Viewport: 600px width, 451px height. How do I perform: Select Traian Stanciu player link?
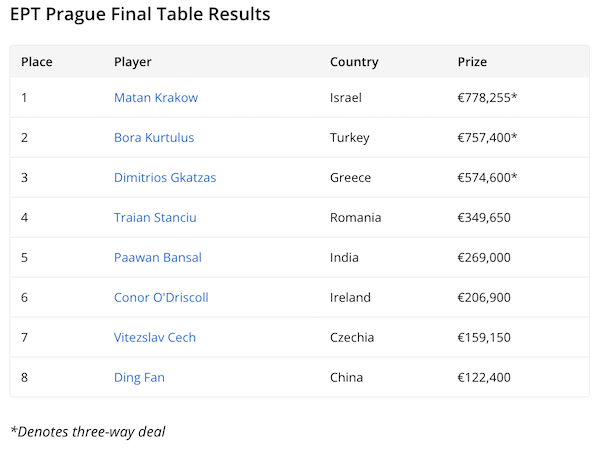[155, 218]
